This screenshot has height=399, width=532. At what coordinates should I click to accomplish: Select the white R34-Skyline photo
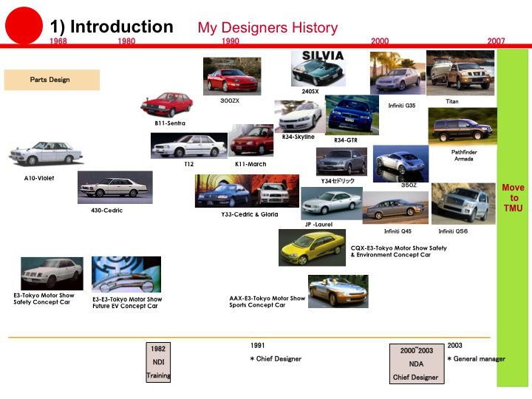[x=299, y=117]
